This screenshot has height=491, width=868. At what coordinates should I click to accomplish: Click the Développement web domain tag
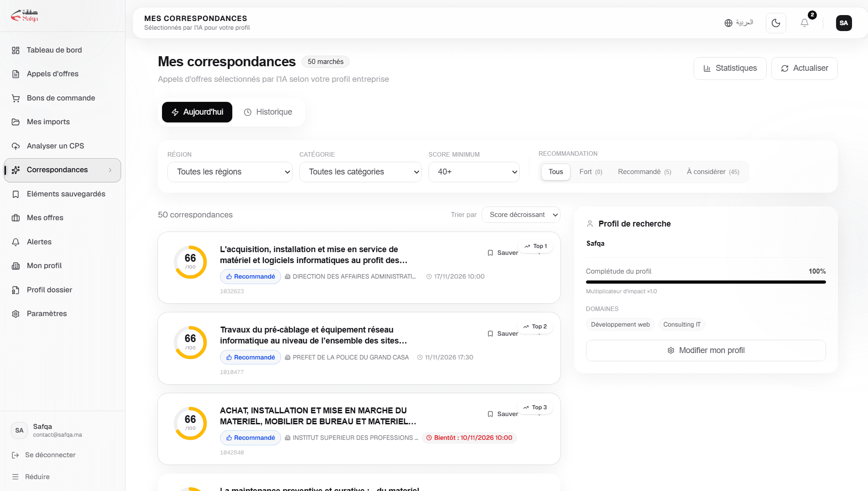coord(620,325)
